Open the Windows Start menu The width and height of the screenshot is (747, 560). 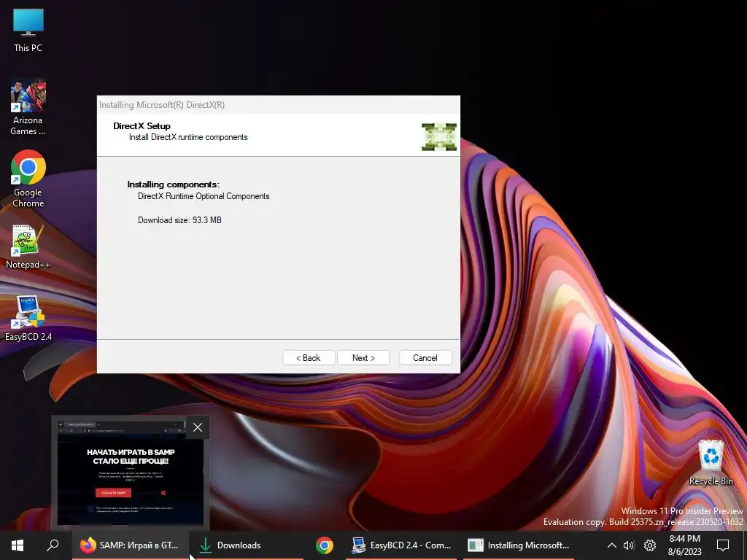18,545
